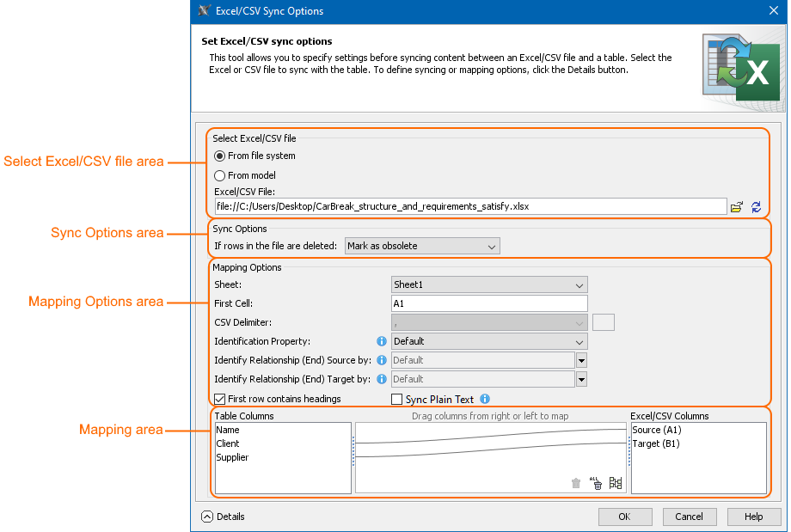Click the OK button
Screen dimensions: 791x532
625,517
